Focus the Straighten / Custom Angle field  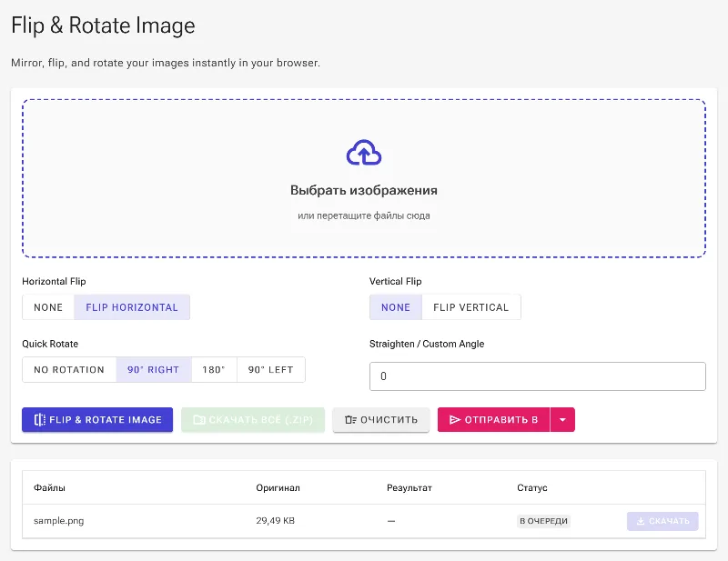coord(538,376)
